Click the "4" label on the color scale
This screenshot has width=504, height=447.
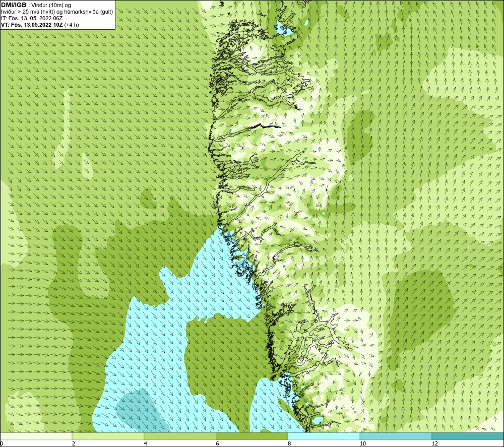[x=146, y=443]
